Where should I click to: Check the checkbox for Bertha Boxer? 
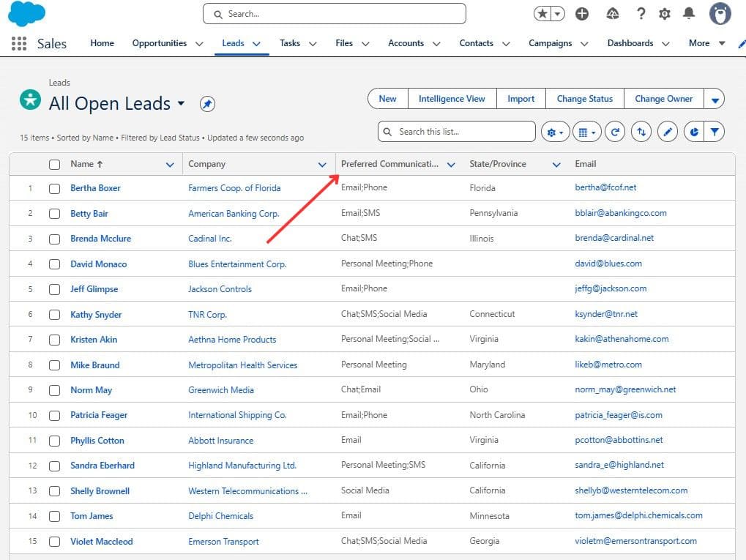[x=54, y=187]
